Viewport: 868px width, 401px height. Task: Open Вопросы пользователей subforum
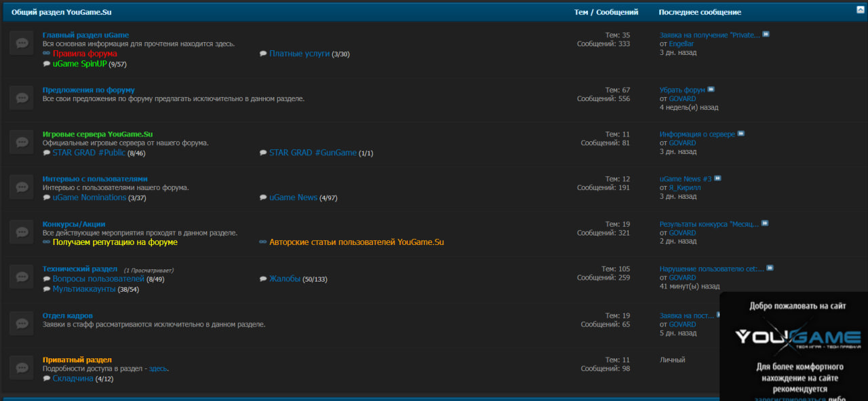(x=98, y=279)
